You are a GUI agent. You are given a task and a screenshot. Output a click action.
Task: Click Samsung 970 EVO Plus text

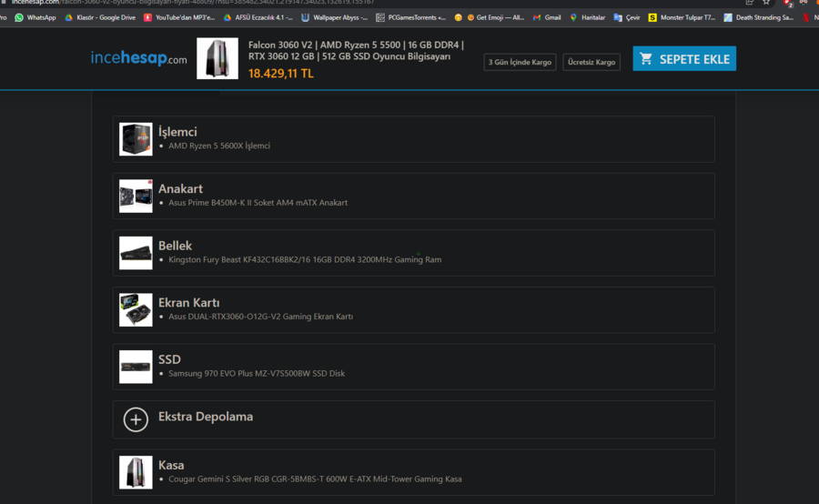tap(257, 373)
